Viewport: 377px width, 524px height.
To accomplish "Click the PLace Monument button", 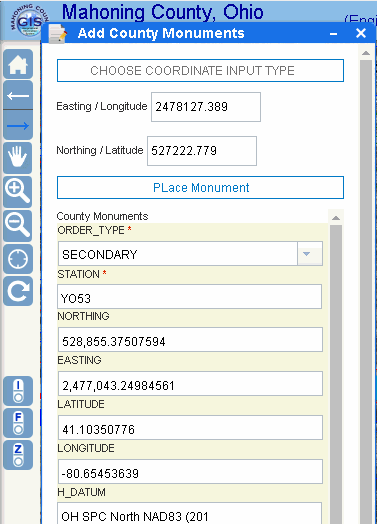I will (x=200, y=187).
